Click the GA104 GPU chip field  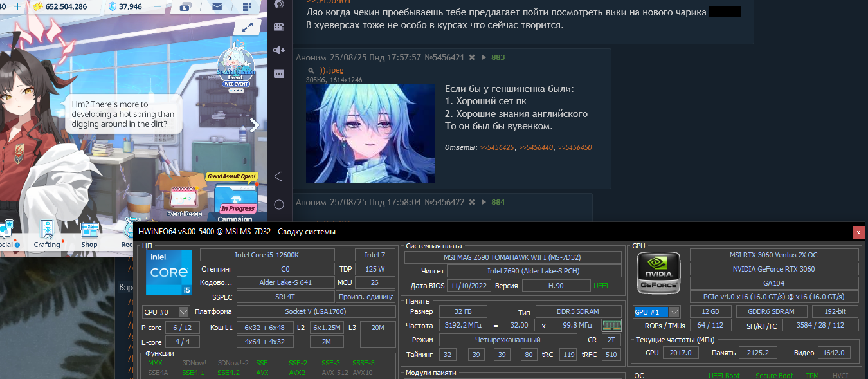(x=774, y=283)
